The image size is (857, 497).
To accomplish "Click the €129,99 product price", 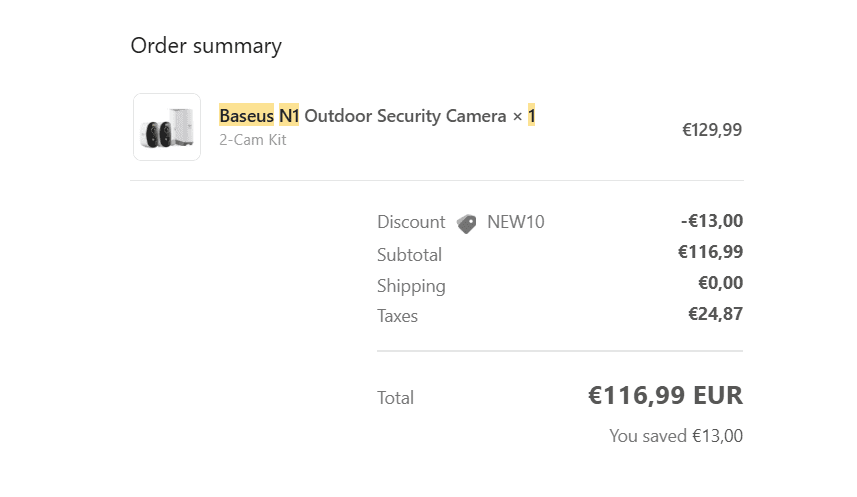I will point(712,129).
